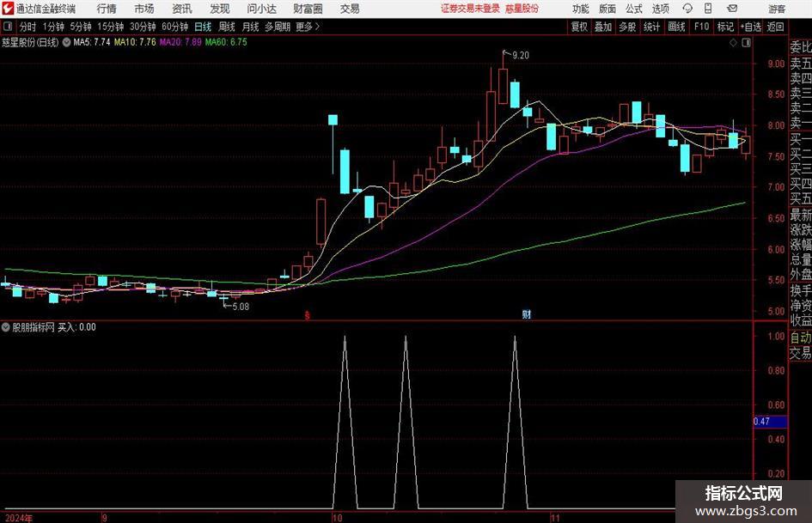Click the 11 month marker on timeline
Viewport: 812px width, 523px height.
(x=554, y=518)
